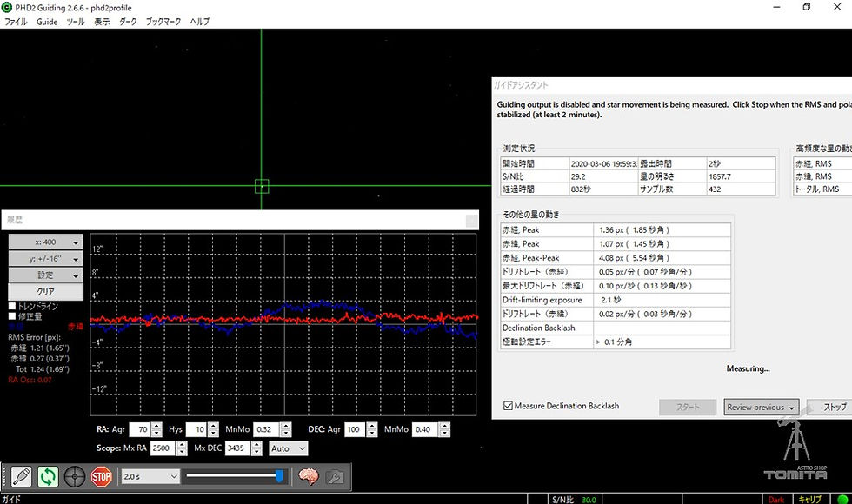The height and width of the screenshot is (504, 852).
Task: Click the クリア button
Action: click(x=45, y=292)
